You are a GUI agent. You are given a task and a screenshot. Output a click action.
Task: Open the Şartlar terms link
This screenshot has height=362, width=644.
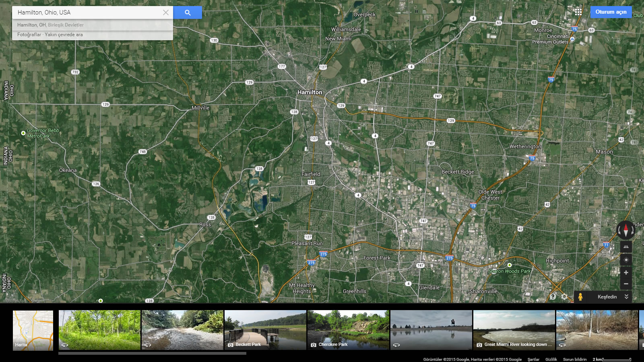click(x=533, y=359)
